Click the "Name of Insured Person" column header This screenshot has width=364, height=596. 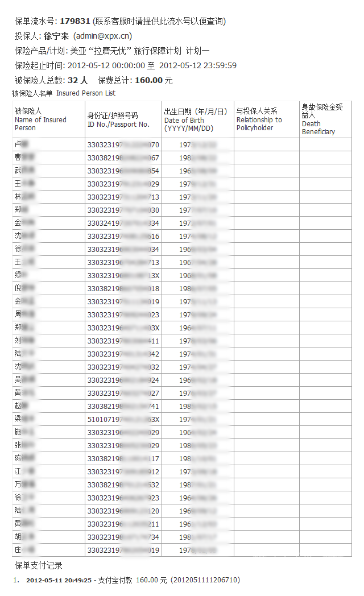pos(40,119)
